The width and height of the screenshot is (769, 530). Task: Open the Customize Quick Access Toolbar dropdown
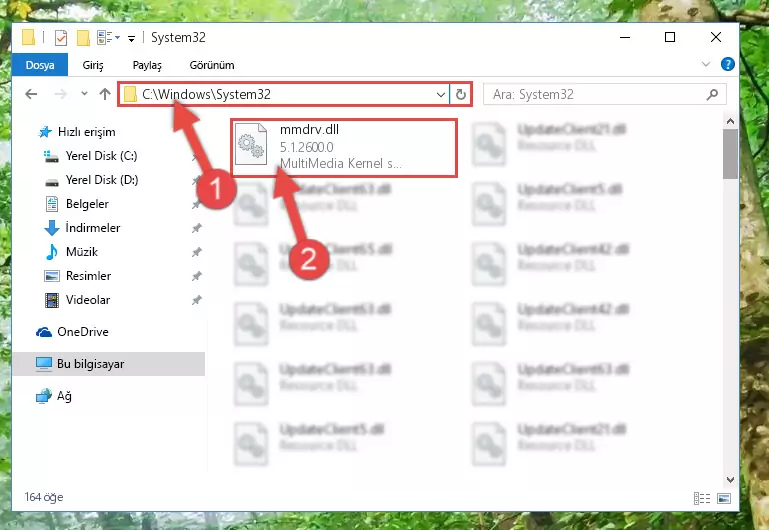(131, 38)
